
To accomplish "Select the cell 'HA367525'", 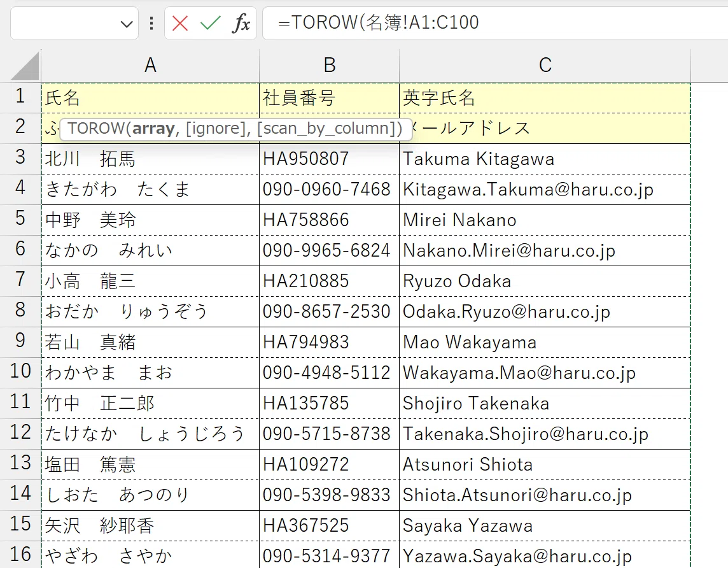I will point(329,526).
